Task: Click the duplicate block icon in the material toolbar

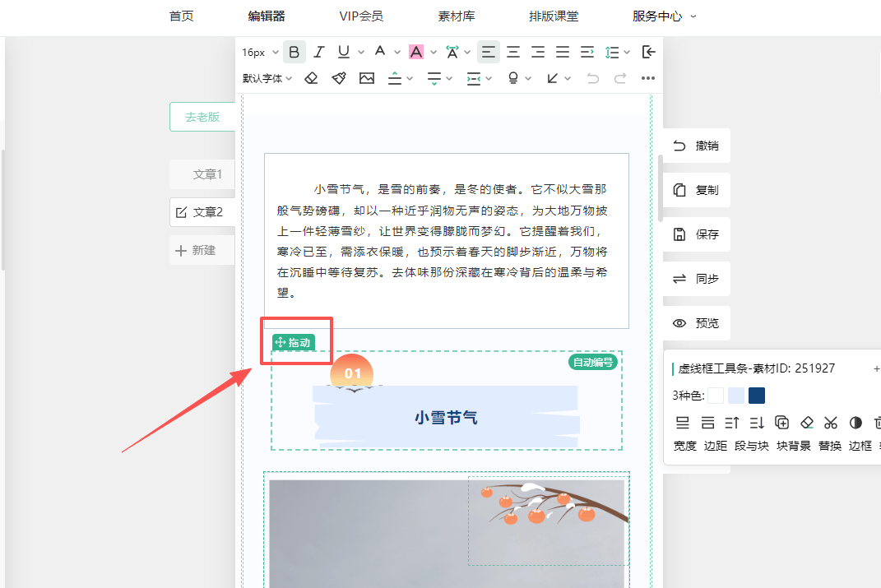Action: pyautogui.click(x=781, y=423)
